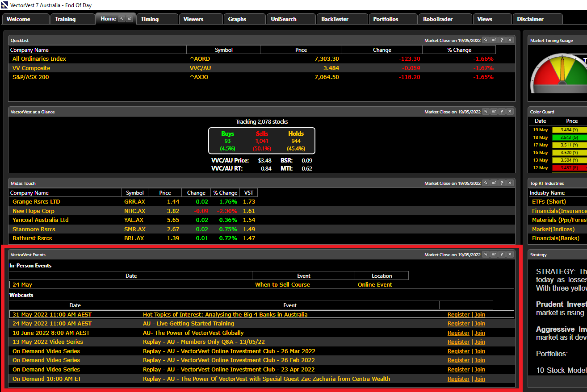Pop out the VectorVest at a Glance panel

[494, 112]
